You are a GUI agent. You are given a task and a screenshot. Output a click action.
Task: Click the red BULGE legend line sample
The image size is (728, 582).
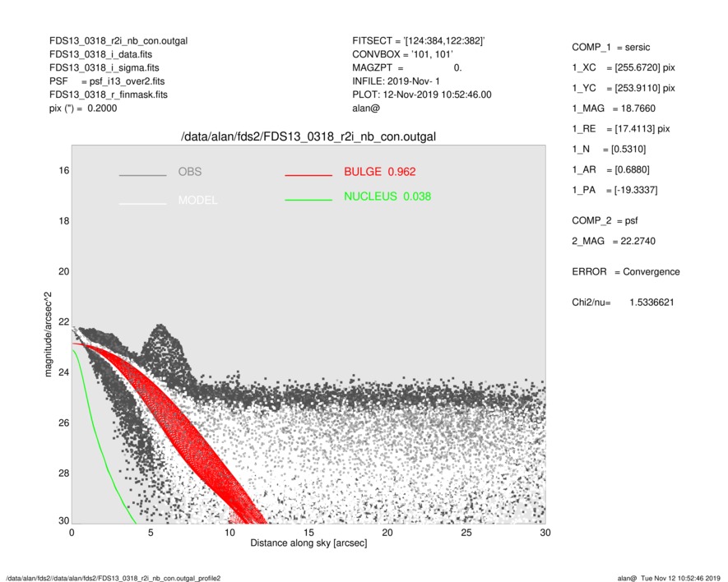tap(308, 175)
